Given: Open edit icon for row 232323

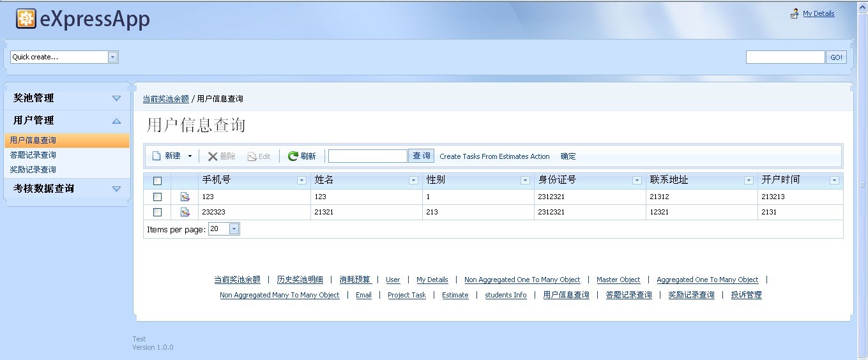Looking at the screenshot, I should 185,212.
